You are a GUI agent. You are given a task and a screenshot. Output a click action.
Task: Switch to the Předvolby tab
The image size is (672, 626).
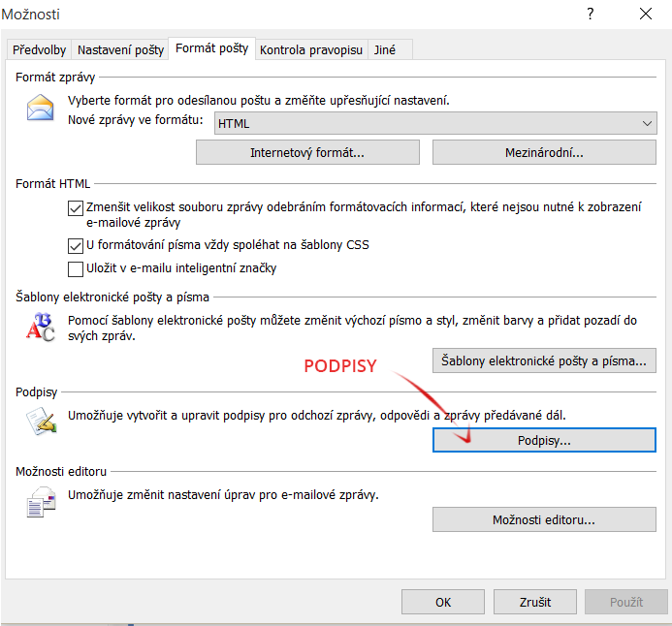pyautogui.click(x=39, y=50)
